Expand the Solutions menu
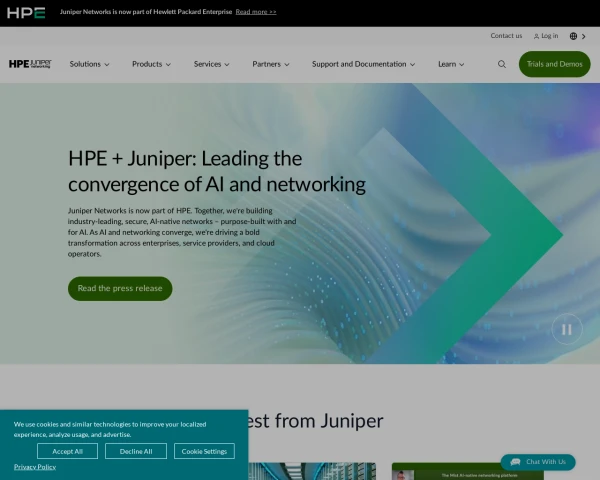The height and width of the screenshot is (480, 600). (90, 64)
